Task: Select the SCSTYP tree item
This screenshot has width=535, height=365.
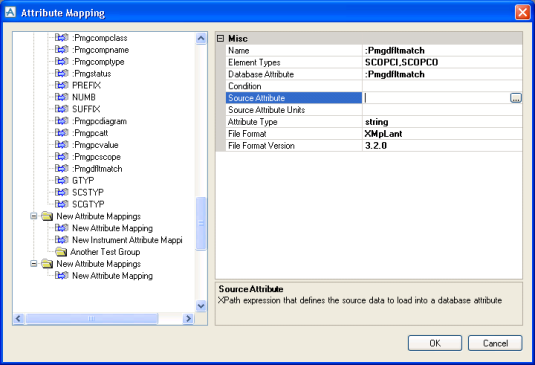Action: pyautogui.click(x=88, y=192)
